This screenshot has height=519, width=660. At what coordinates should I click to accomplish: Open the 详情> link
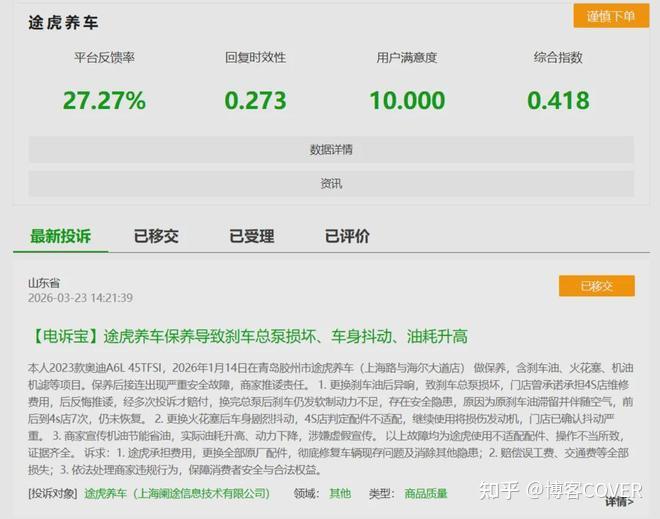(619, 501)
